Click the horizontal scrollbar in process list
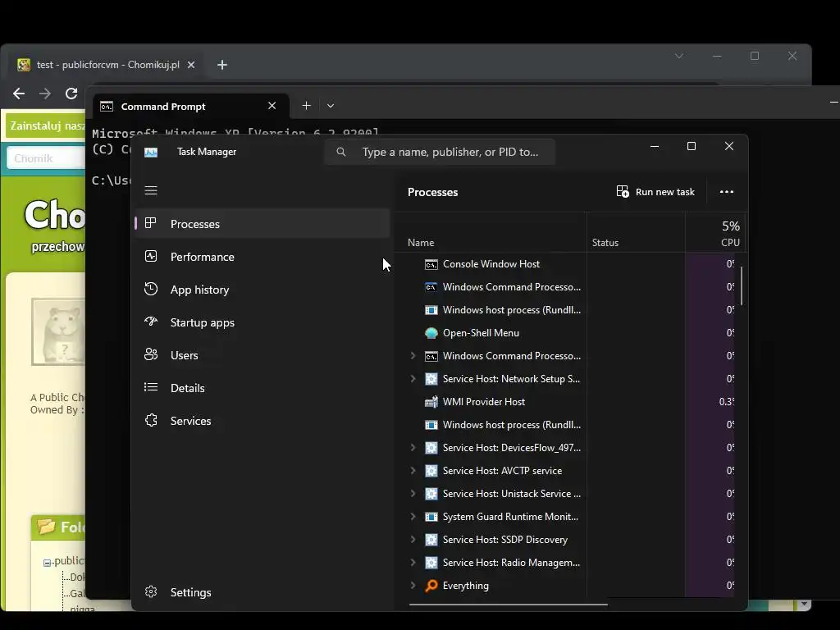Screen dimensions: 840x630 pyautogui.click(x=509, y=605)
